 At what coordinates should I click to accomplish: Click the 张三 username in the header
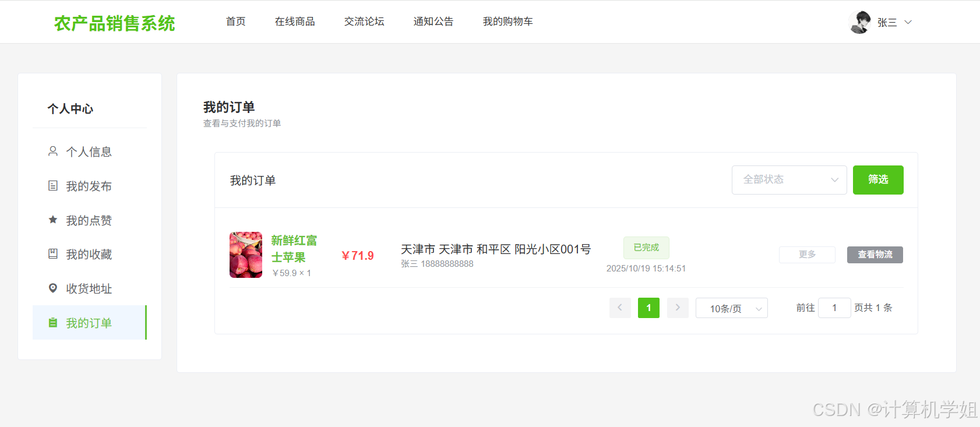tap(887, 23)
